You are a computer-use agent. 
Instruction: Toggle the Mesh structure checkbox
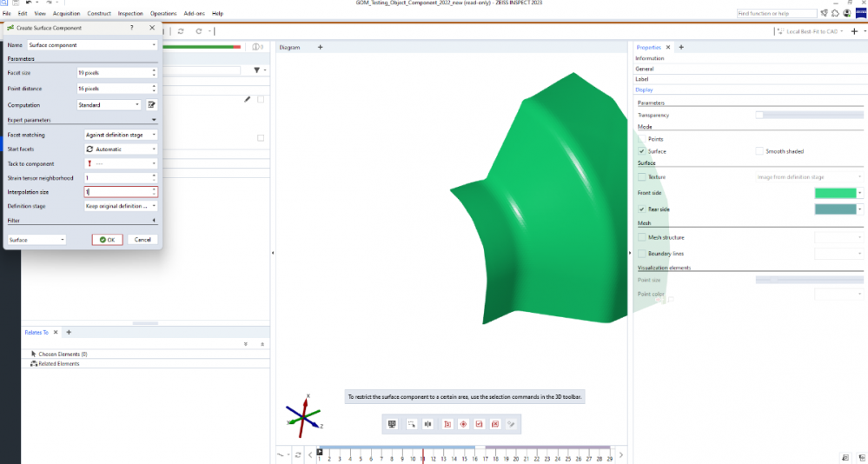point(642,237)
